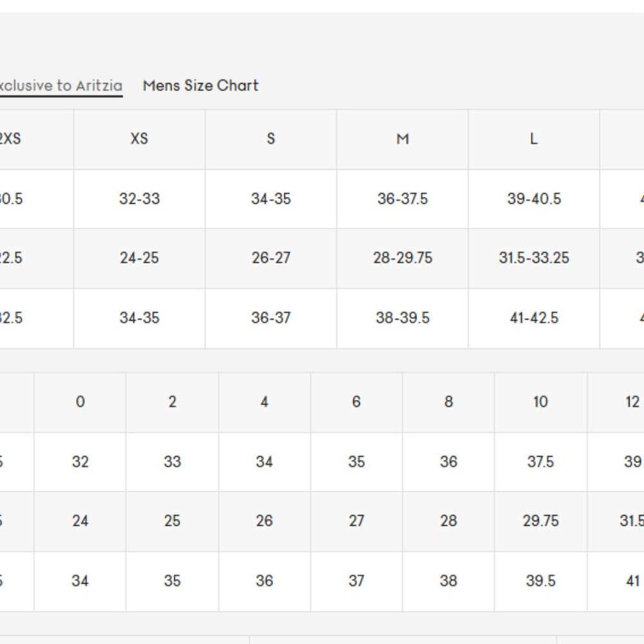Screen dimensions: 644x644
Task: Select the Exclusive to Aritzia tab
Action: pyautogui.click(x=61, y=86)
